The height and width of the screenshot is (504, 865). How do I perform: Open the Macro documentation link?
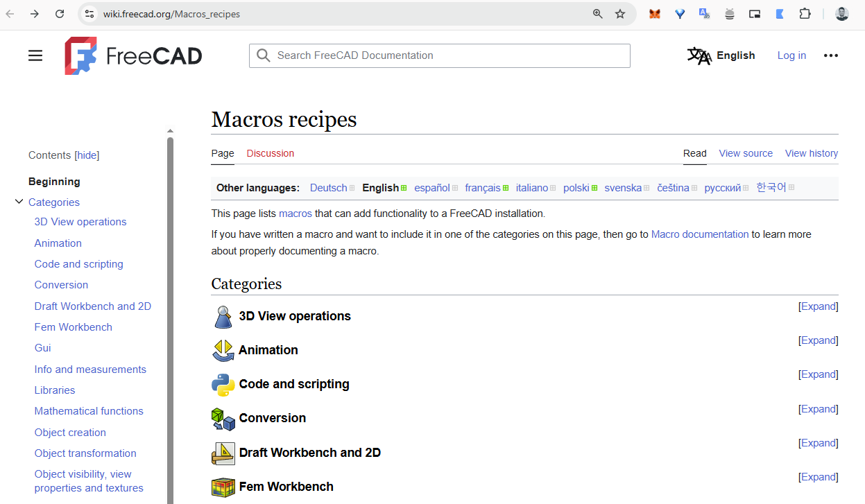pyautogui.click(x=700, y=234)
